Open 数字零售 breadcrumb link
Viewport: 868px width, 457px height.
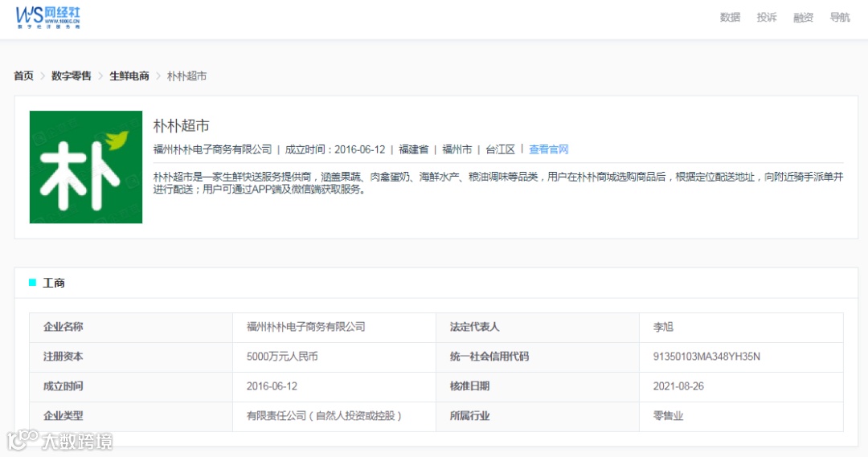72,75
